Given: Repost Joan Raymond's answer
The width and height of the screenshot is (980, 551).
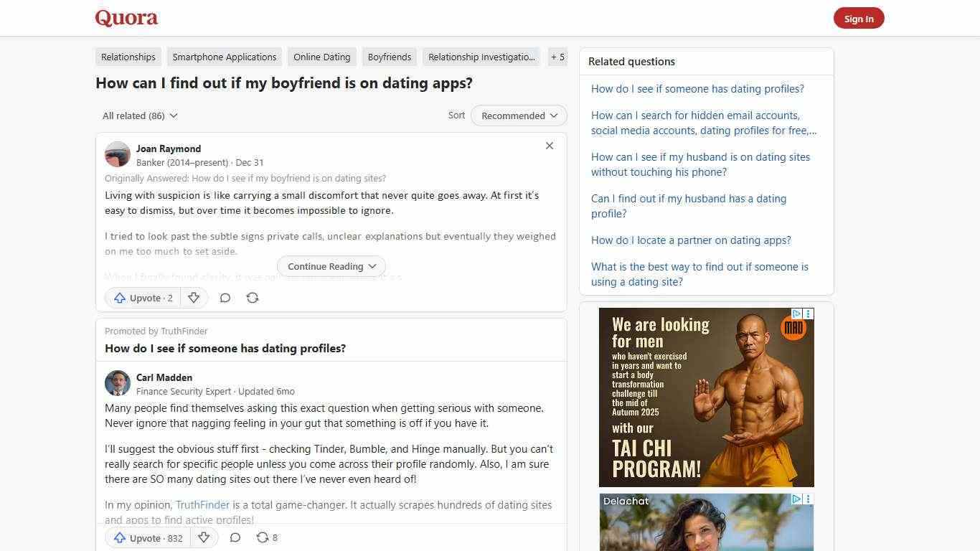Looking at the screenshot, I should point(253,298).
